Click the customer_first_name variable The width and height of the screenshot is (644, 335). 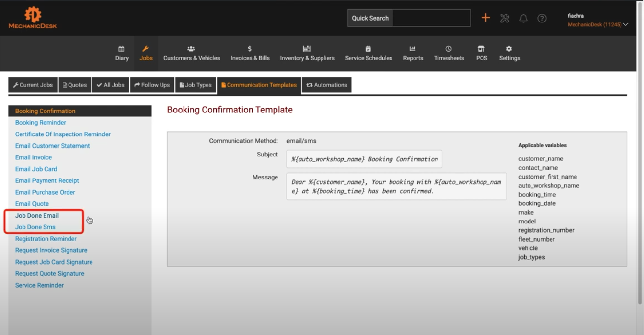pyautogui.click(x=548, y=177)
